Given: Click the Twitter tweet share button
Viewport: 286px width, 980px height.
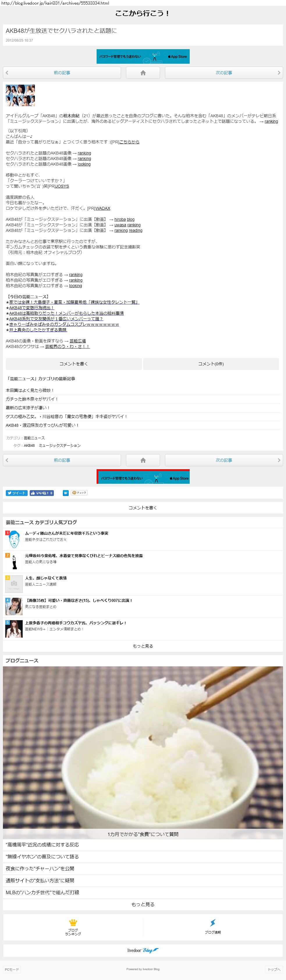Looking at the screenshot, I should click(x=16, y=493).
